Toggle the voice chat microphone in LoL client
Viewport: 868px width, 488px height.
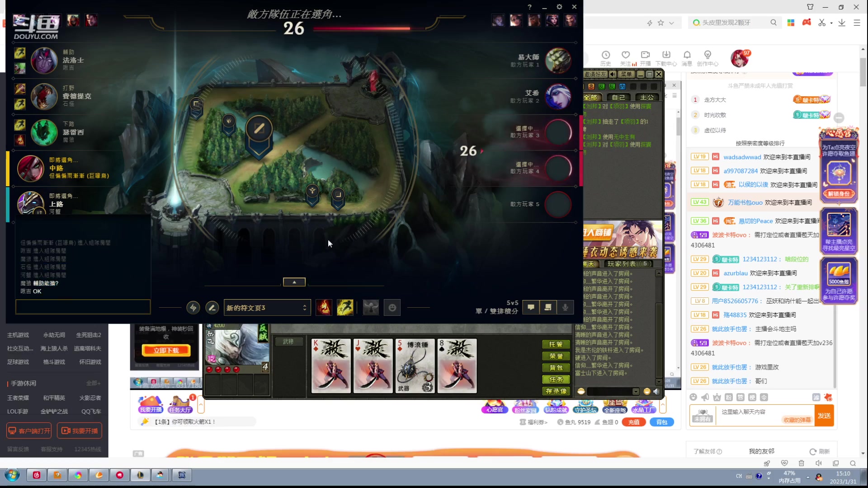coord(565,307)
